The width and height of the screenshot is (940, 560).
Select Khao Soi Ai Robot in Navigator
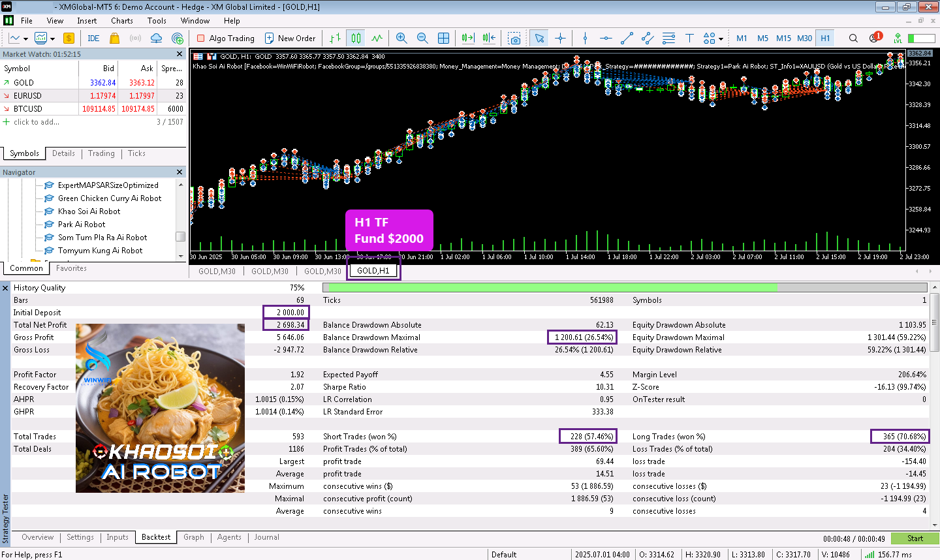(x=89, y=211)
